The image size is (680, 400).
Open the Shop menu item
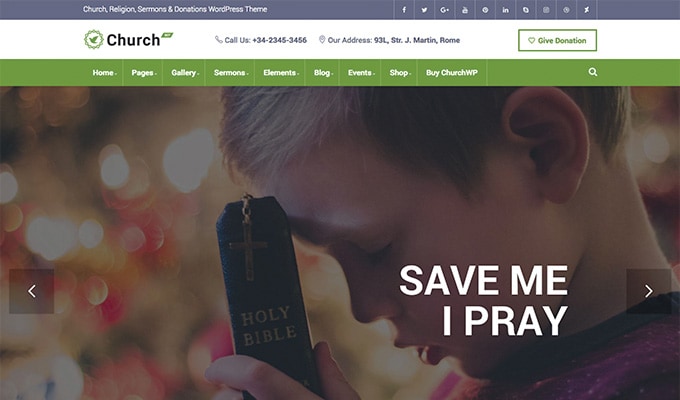coord(400,72)
